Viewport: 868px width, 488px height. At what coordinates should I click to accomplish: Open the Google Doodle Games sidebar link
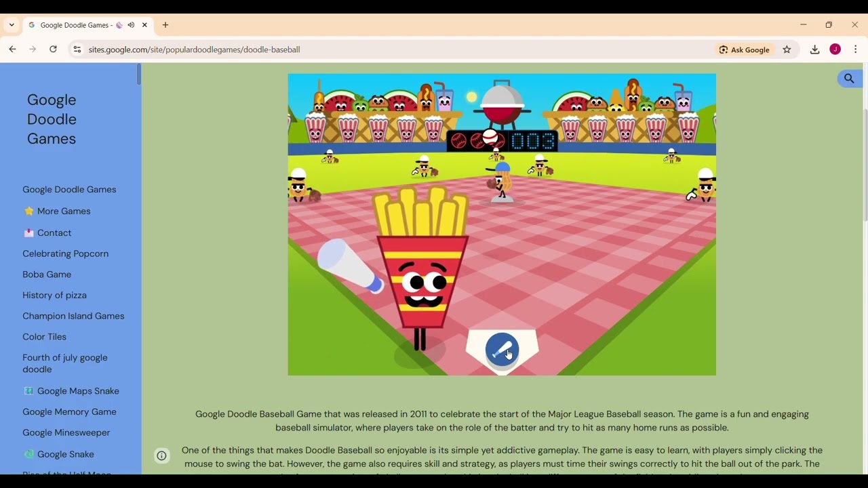pos(69,189)
